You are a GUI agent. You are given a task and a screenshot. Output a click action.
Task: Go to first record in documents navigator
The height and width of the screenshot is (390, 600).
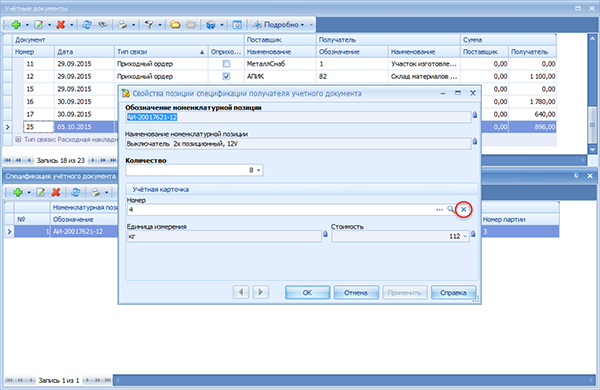tap(7, 160)
